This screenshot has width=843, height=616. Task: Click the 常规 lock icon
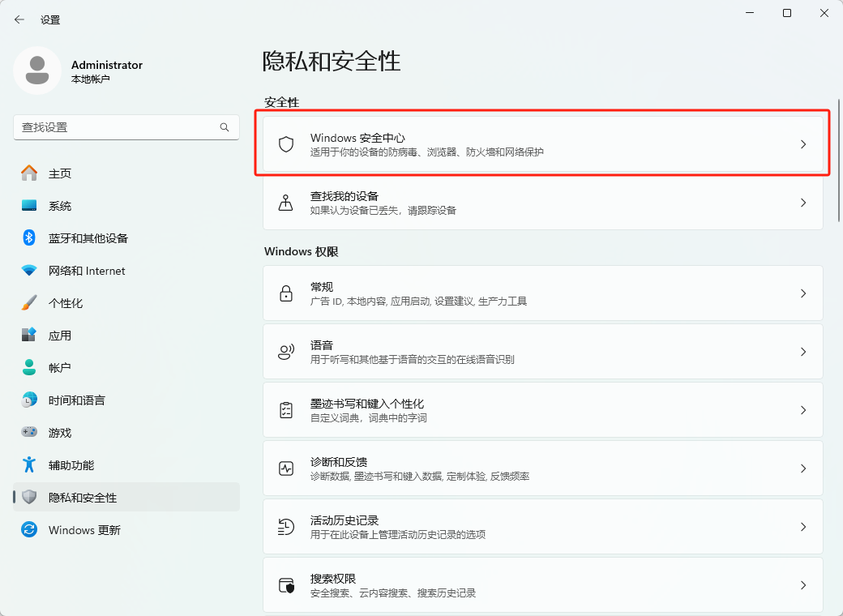click(x=285, y=293)
